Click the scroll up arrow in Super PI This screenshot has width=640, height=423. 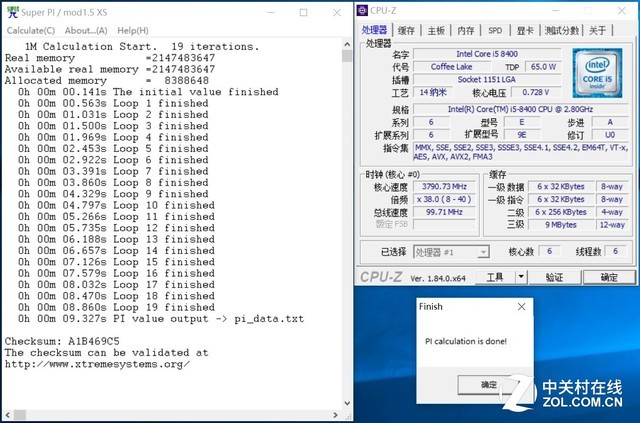click(347, 44)
